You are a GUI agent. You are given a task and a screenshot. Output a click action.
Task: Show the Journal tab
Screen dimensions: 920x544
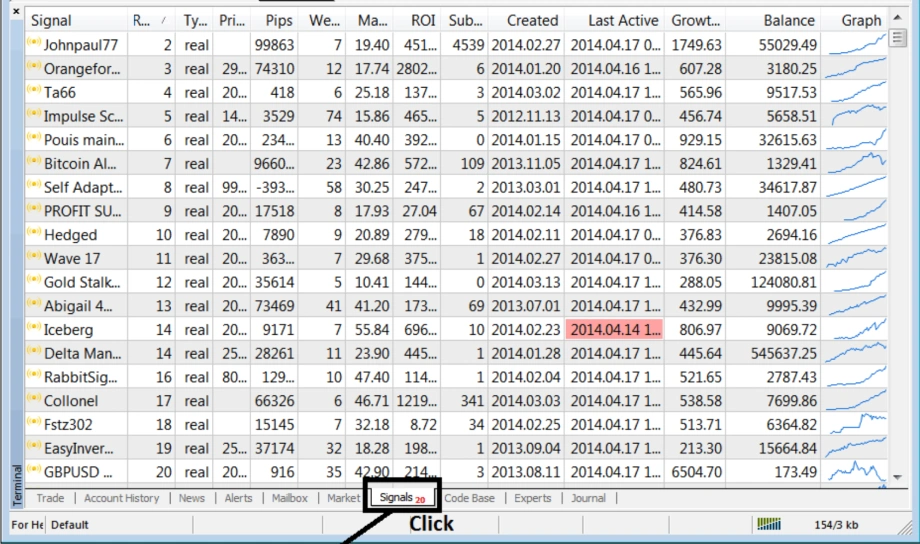(x=588, y=498)
